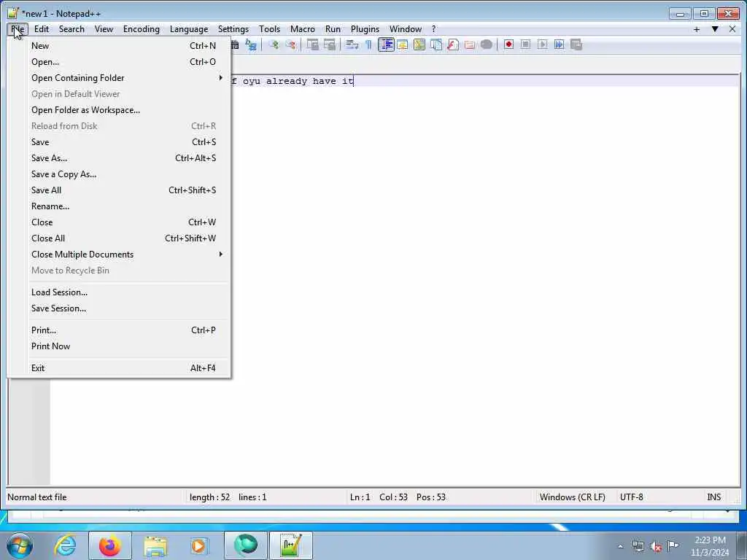This screenshot has width=747, height=560.
Task: Open the Window menu
Action: pos(406,29)
